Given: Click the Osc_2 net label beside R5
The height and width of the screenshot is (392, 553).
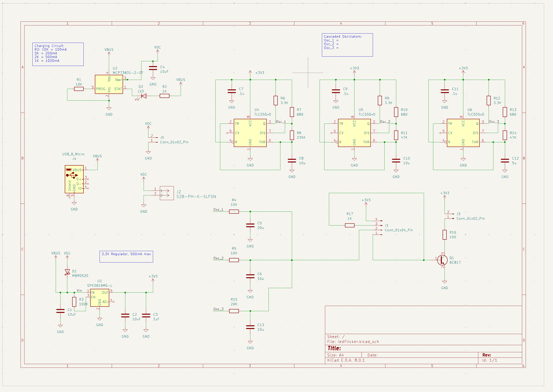Looking at the screenshot, I should pos(218,258).
